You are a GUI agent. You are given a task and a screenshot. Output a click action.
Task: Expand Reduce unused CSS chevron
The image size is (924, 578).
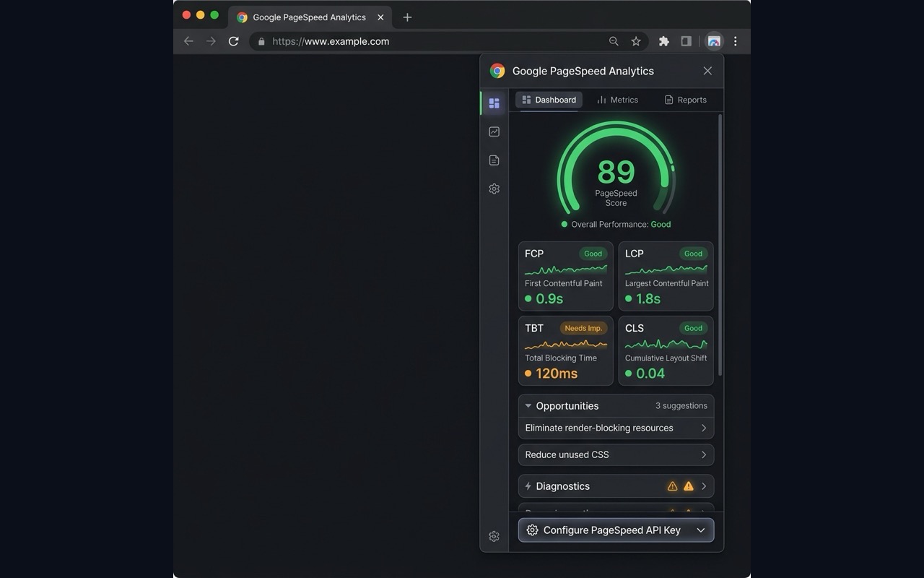pyautogui.click(x=704, y=454)
